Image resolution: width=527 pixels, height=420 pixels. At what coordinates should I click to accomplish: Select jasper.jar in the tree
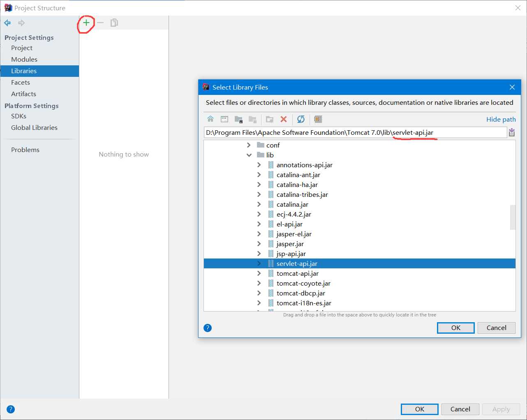tap(290, 244)
